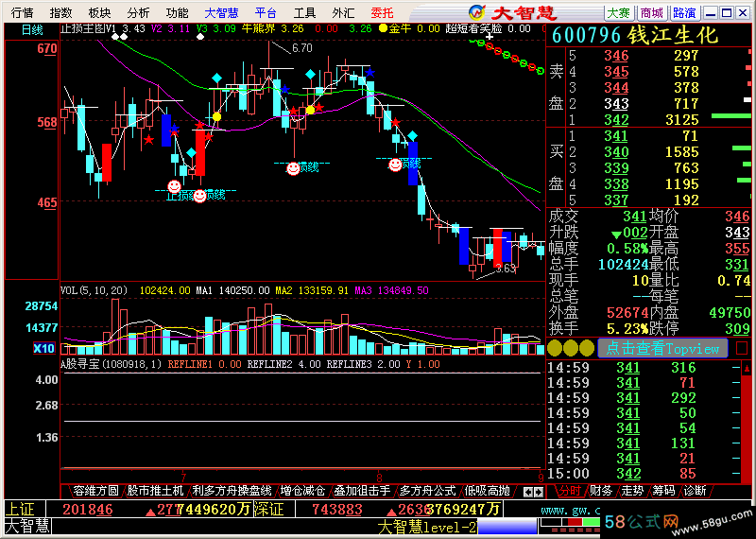Switch to the 多方舟公式 indicator tab
Viewport: 756px width, 539px height.
point(427,491)
